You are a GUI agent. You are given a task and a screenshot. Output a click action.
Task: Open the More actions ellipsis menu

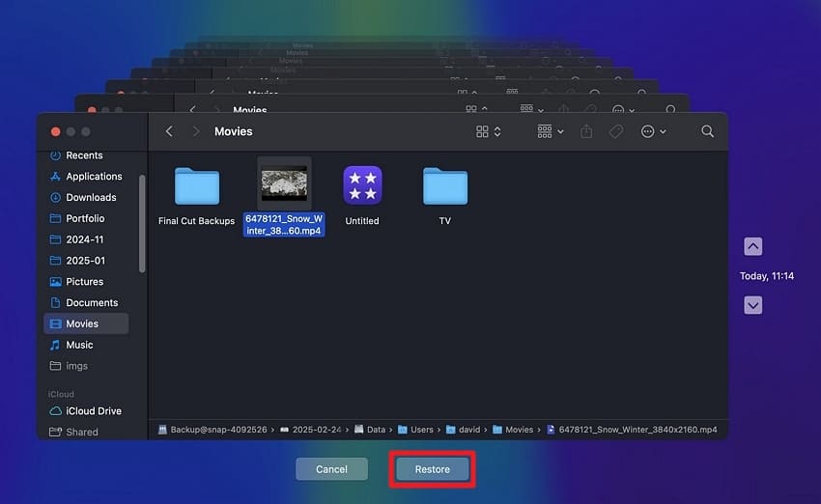(x=653, y=131)
